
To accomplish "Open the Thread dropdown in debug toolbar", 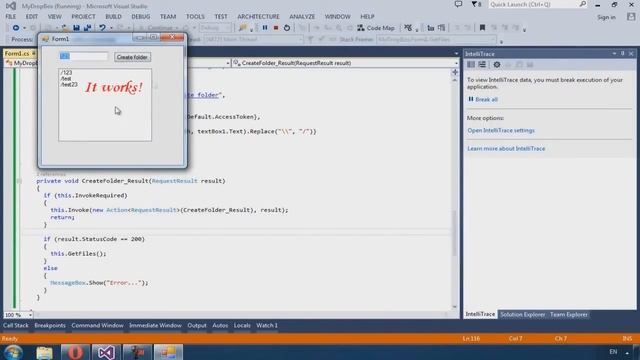I will (253, 40).
